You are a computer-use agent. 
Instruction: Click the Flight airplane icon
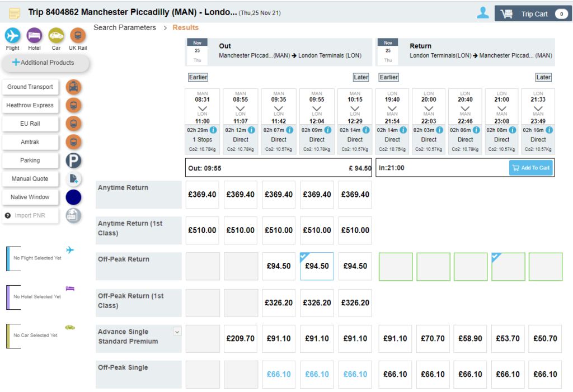coord(12,36)
